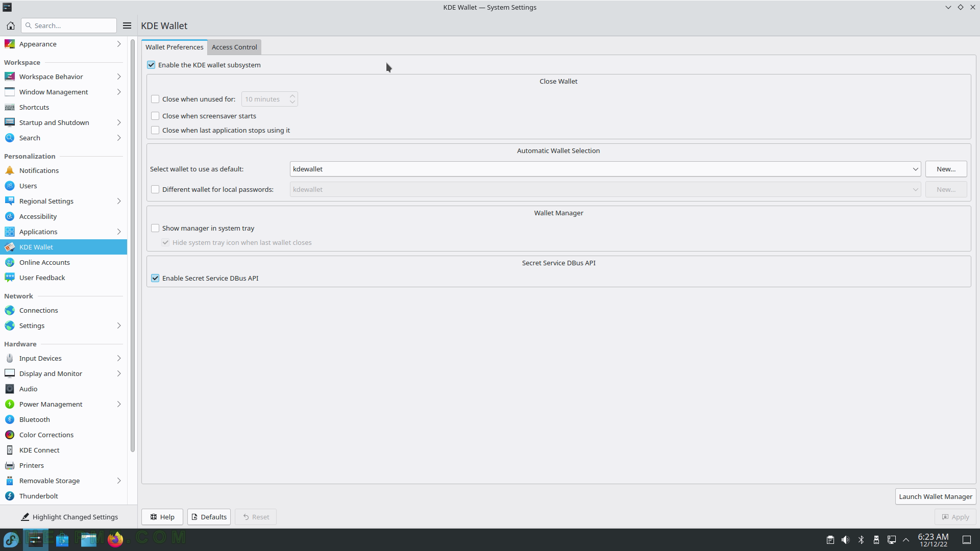Expand Workspace Behavior submenu
The image size is (980, 551).
click(x=119, y=77)
